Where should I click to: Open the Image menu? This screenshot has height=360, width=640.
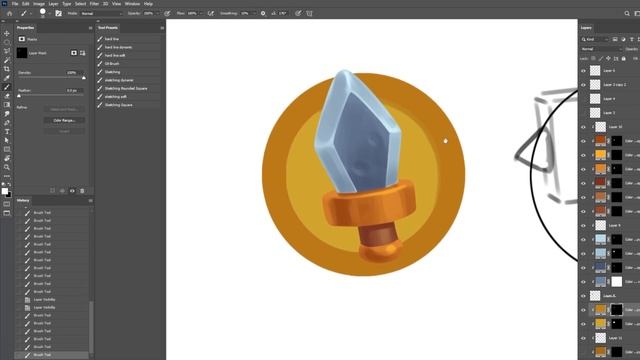[39, 4]
